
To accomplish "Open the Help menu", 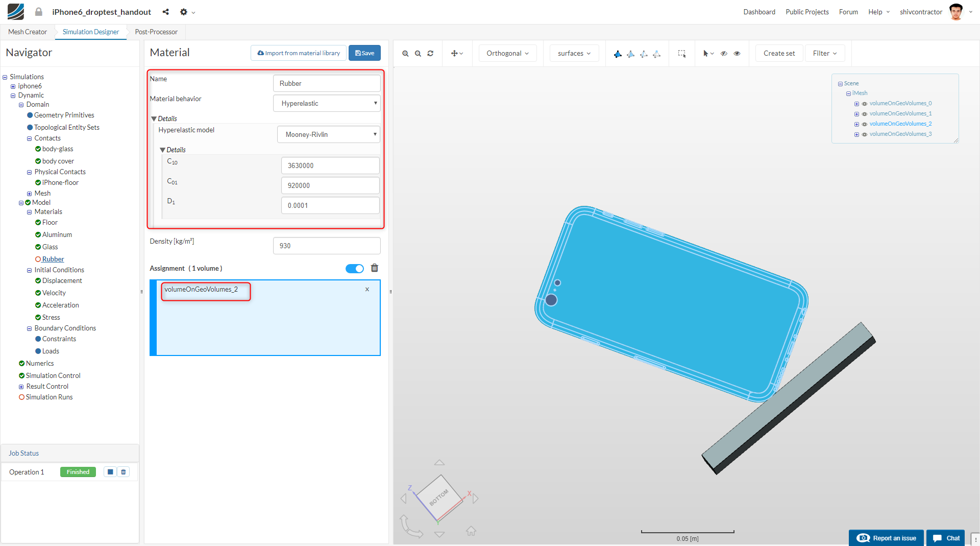I will tap(879, 12).
